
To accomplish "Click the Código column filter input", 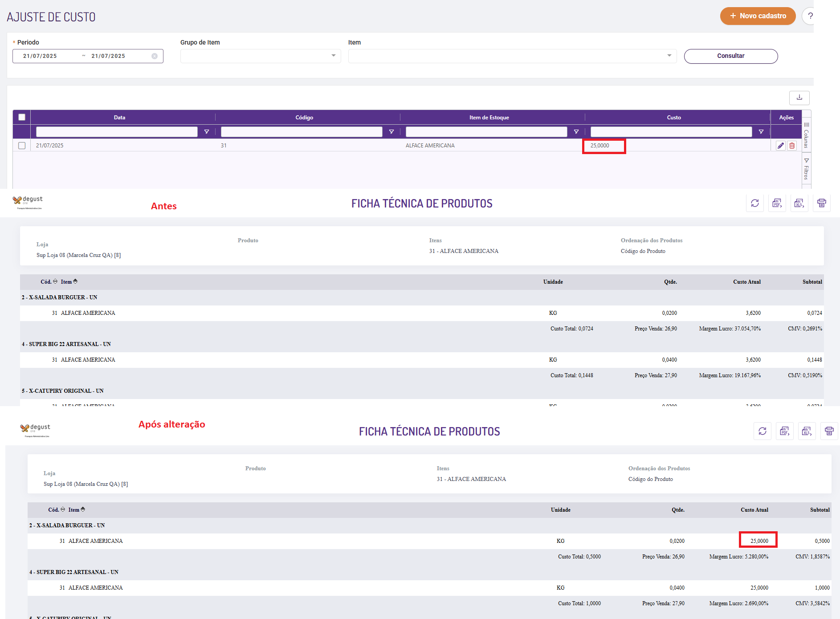I will click(x=302, y=132).
